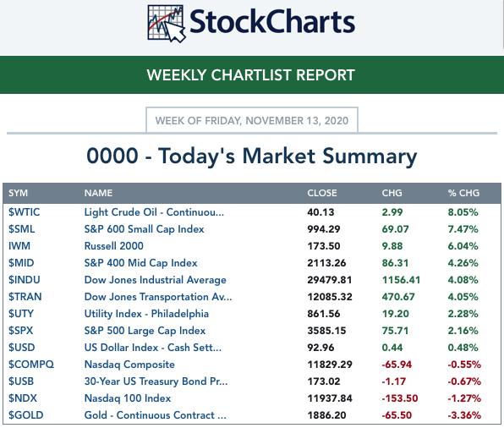This screenshot has height=428, width=504.
Task: Open S&P 600 Small Cap Index link
Action: [x=144, y=229]
